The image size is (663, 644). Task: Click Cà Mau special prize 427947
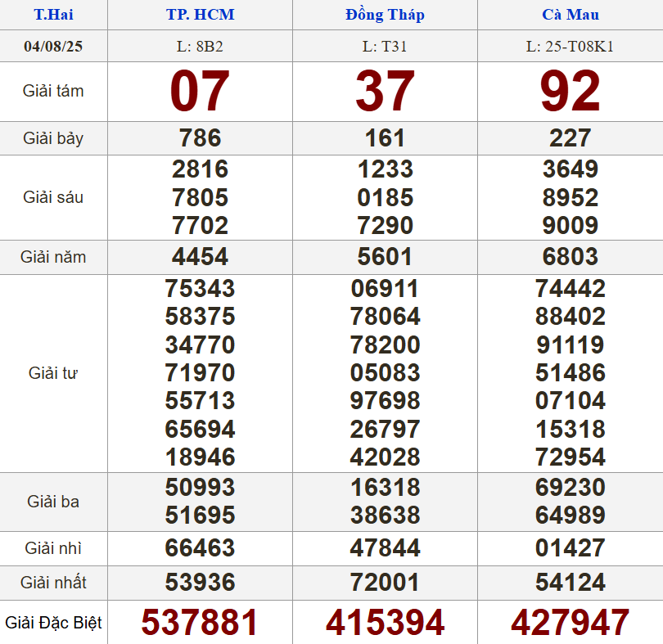coord(571,623)
